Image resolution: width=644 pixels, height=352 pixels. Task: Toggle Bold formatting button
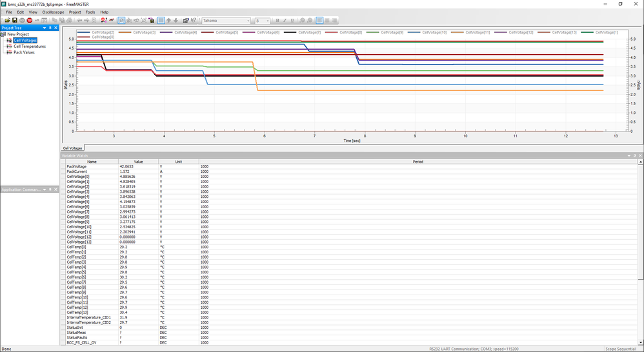(277, 20)
